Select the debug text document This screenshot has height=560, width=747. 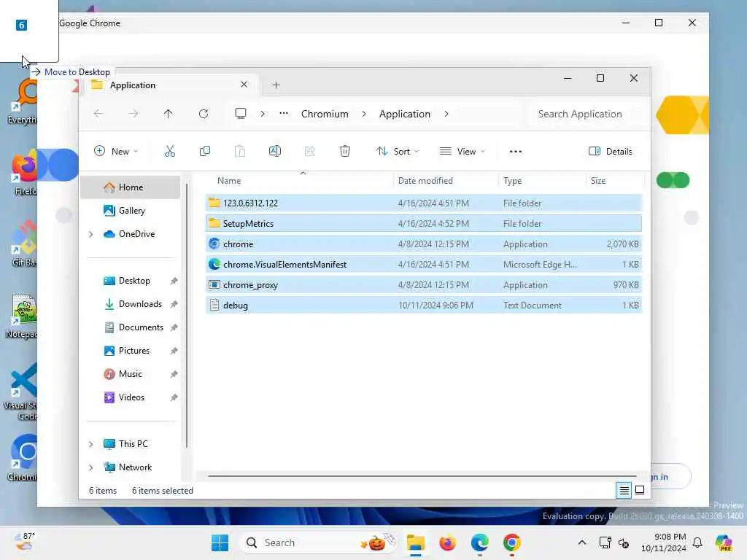(424, 306)
